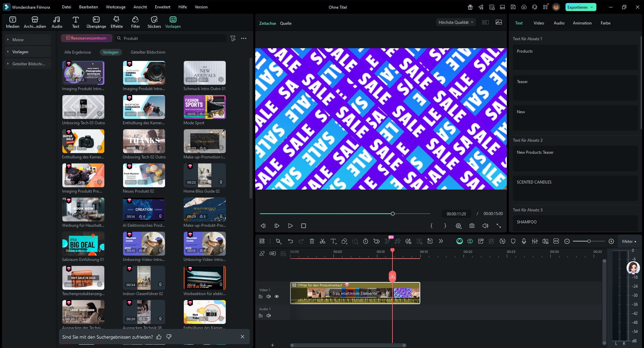Enter fullscreen preview mode
644x348 pixels.
499,226
